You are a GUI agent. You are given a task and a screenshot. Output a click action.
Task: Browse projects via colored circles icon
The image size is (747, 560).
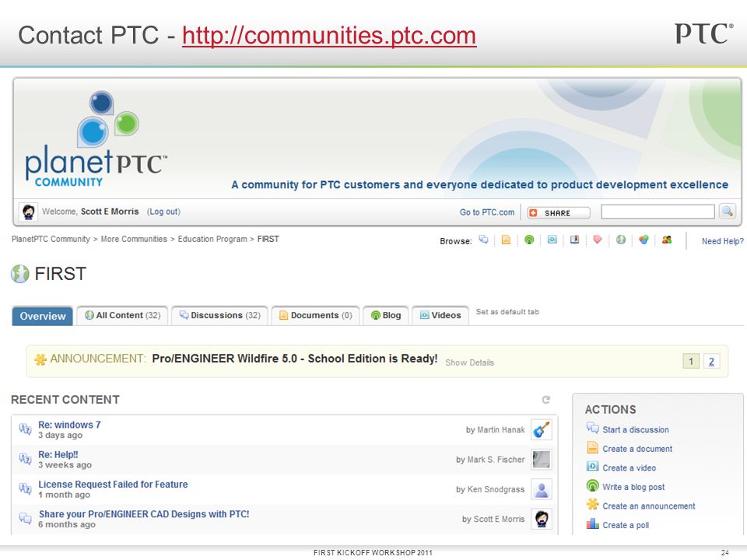pyautogui.click(x=644, y=240)
